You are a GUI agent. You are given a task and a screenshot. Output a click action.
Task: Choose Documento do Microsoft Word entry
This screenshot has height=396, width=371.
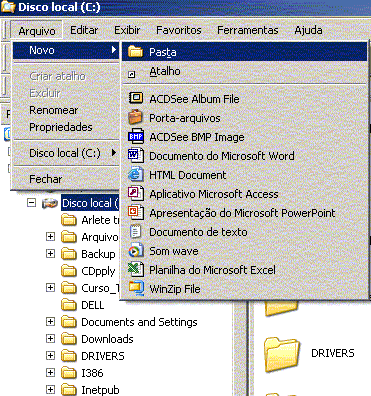pos(244,156)
